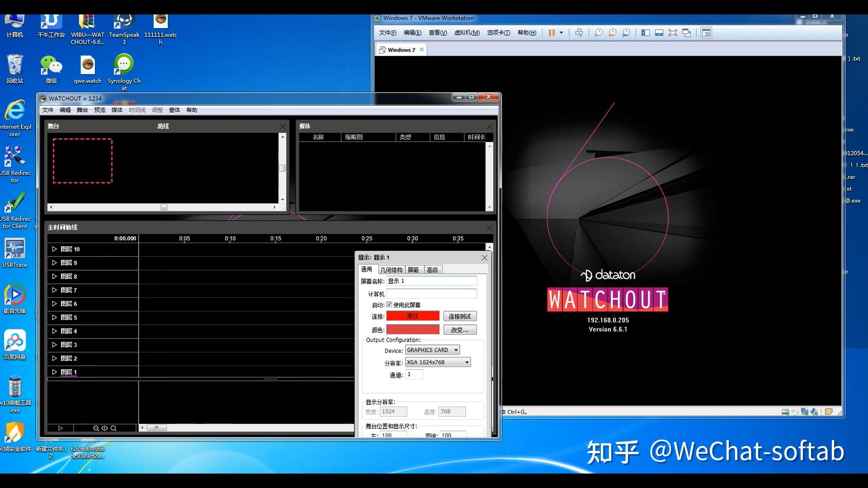Open the 舞台 menu in WATCHOUT
The width and height of the screenshot is (868, 488).
coord(82,110)
